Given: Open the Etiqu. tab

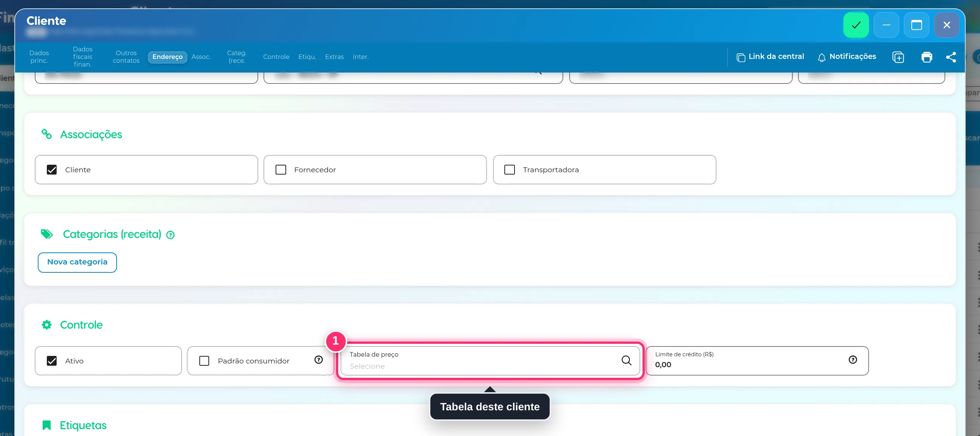Looking at the screenshot, I should (307, 57).
